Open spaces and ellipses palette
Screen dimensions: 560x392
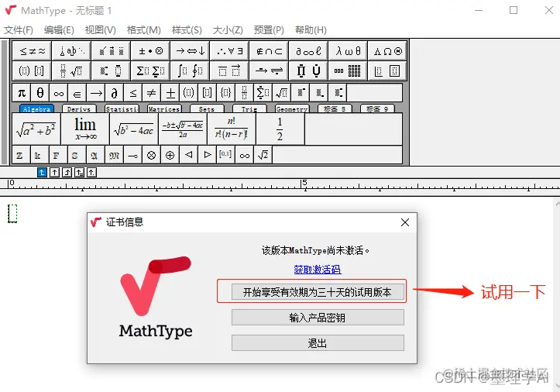[x=72, y=50]
